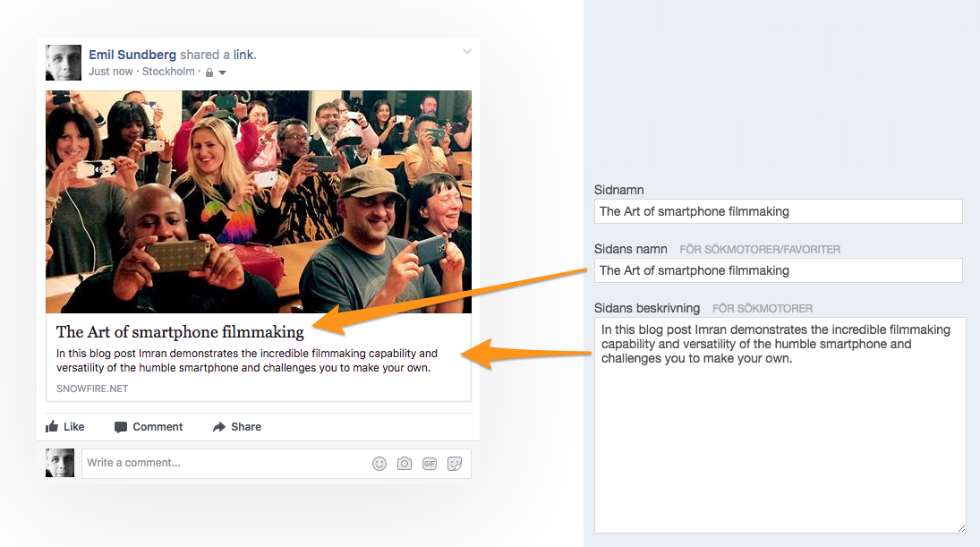Open the GIF picker icon
980x547 pixels.
coord(430,463)
